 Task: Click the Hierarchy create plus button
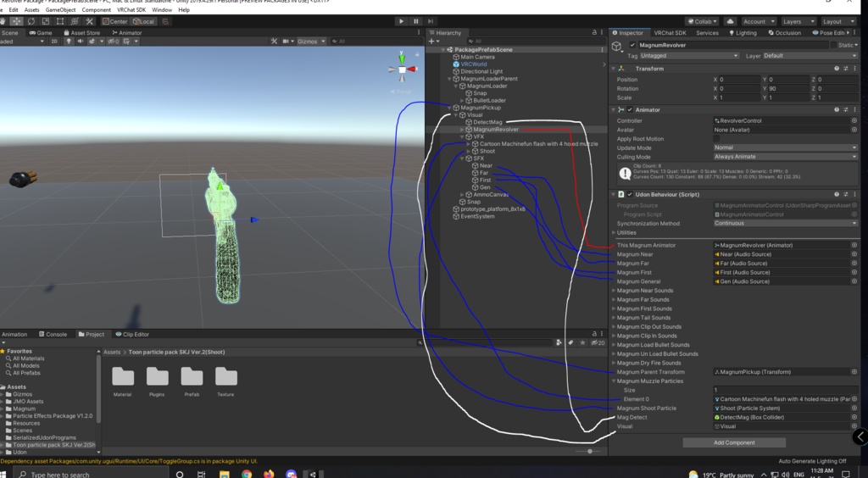click(433, 42)
